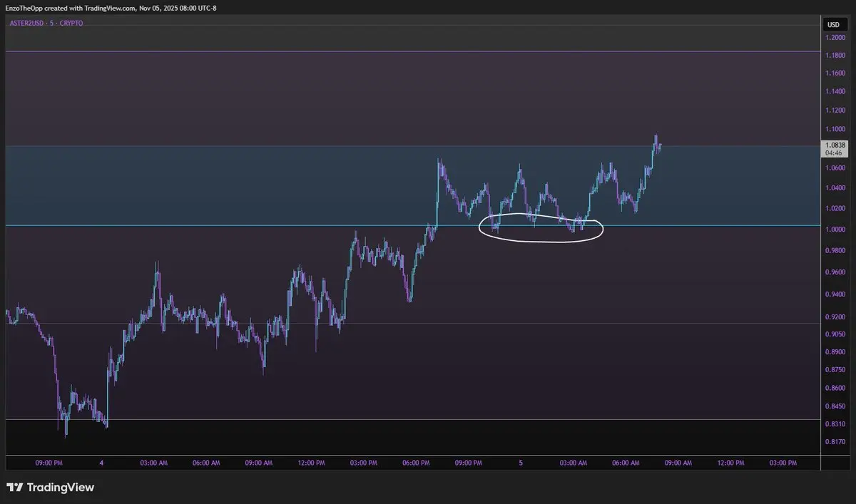856x504 pixels.
Task: Click the 1.0000 price axis label
Action: [835, 230]
